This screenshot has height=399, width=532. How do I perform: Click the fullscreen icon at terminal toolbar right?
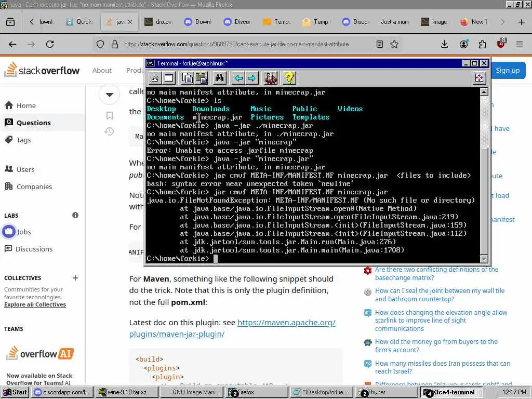[x=479, y=78]
